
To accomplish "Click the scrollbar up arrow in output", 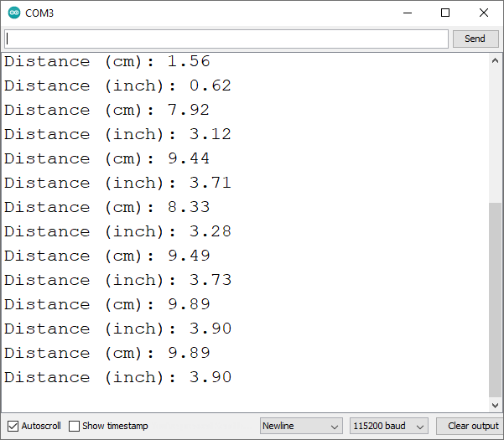I will 496,60.
